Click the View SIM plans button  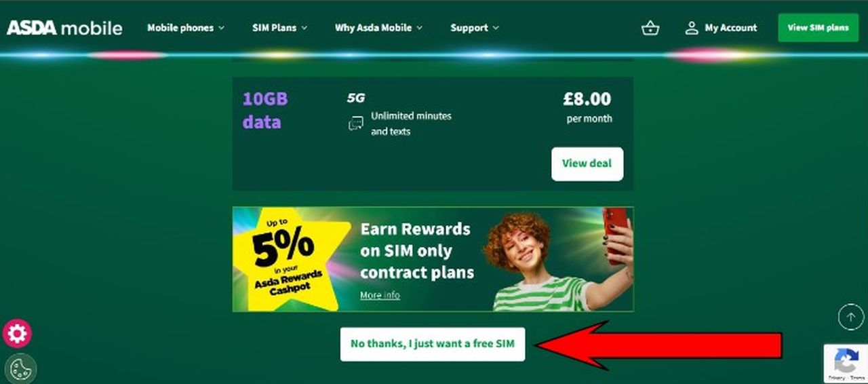818,28
